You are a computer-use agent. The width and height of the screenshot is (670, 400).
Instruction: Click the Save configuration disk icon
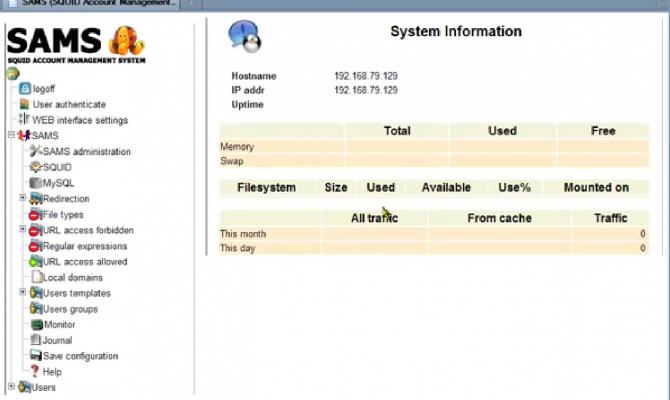coord(35,356)
